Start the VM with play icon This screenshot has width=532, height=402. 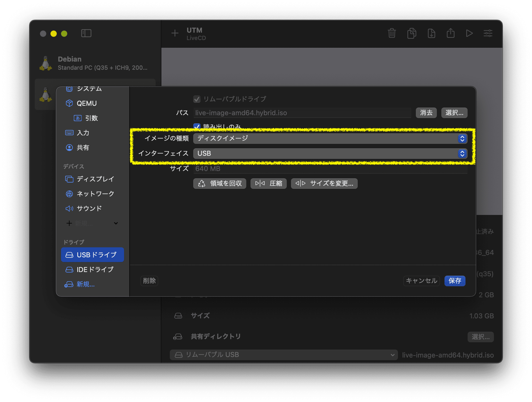pyautogui.click(x=469, y=33)
